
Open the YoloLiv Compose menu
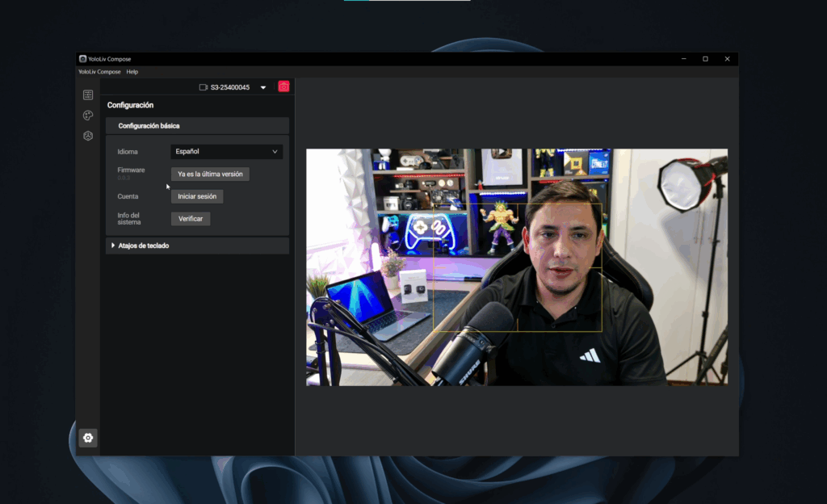(x=99, y=72)
